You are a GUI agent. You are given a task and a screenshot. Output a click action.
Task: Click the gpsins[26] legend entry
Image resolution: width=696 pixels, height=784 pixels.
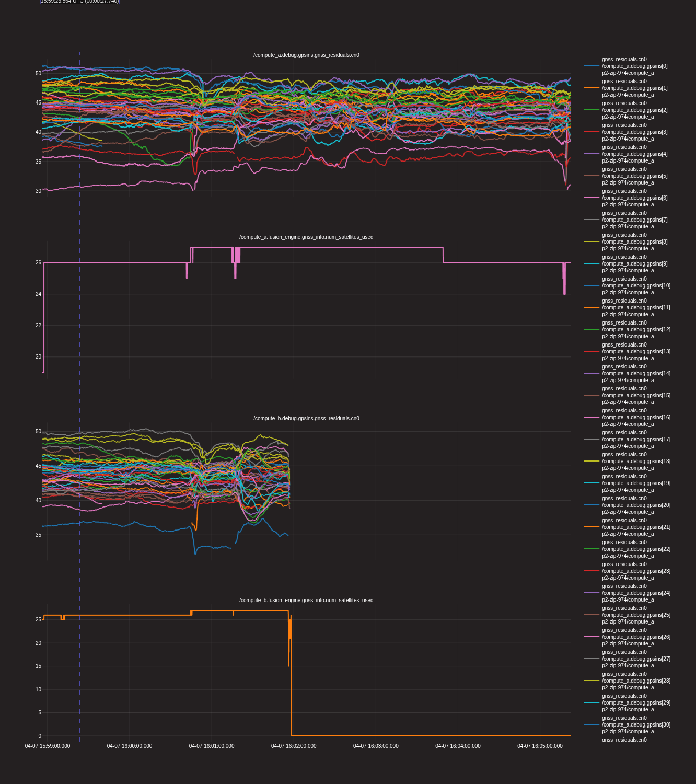627,637
